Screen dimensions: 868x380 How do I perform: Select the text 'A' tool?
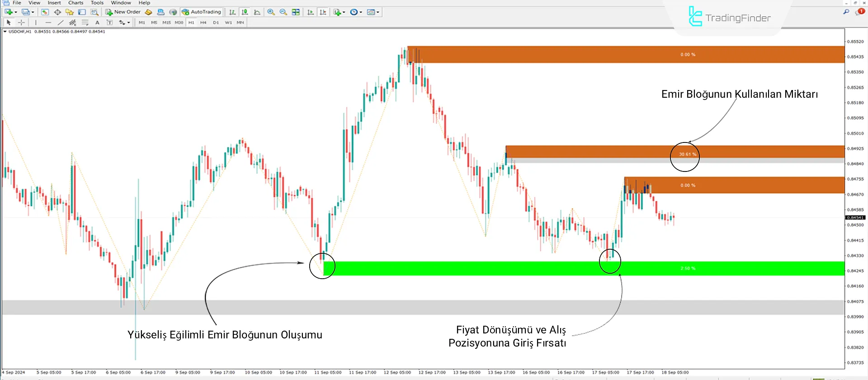(x=97, y=22)
